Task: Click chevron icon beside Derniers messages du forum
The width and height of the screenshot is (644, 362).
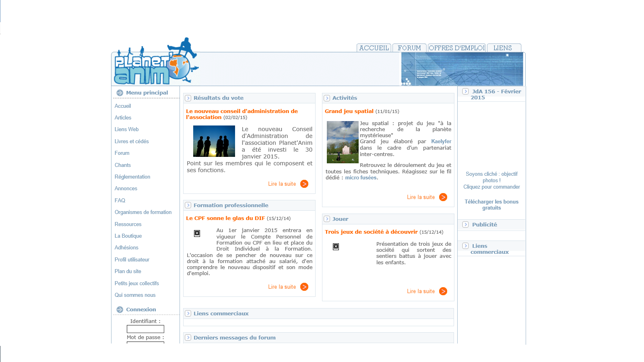Action: click(x=188, y=338)
